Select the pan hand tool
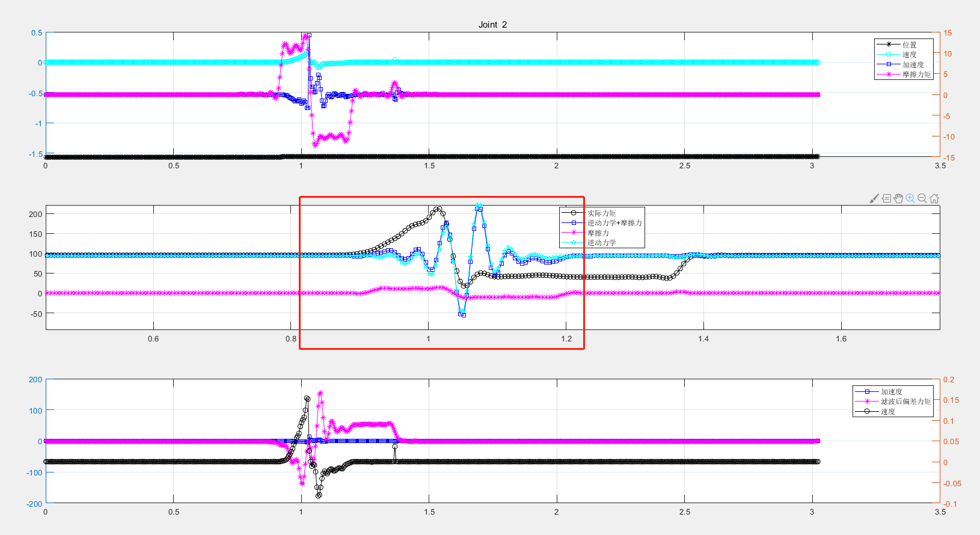 point(898,198)
